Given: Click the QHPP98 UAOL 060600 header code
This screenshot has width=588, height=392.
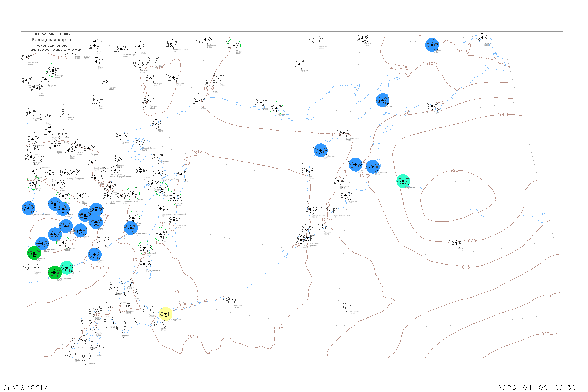Looking at the screenshot, I should pyautogui.click(x=53, y=34).
